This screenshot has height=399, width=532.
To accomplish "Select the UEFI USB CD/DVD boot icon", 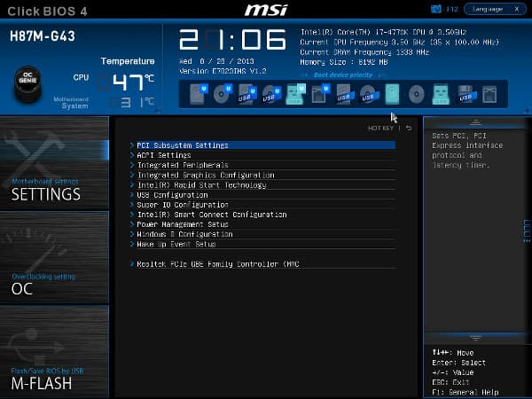I will pos(272,94).
